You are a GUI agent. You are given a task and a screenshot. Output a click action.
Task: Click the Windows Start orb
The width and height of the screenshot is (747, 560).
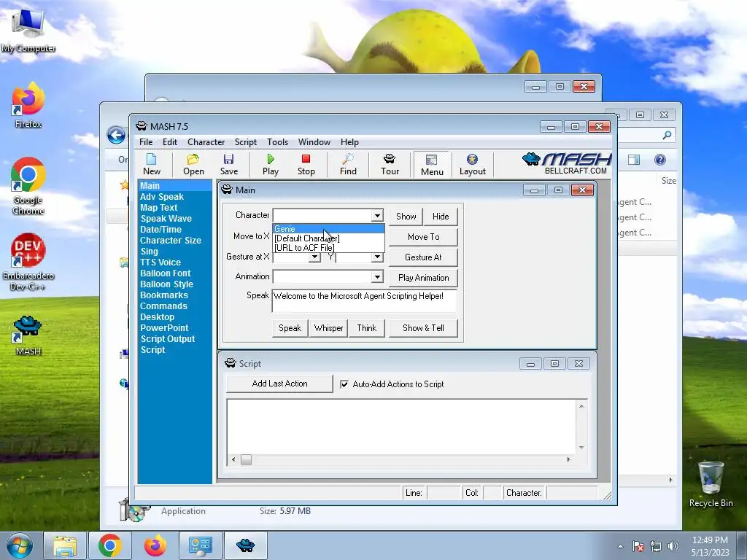point(20,545)
